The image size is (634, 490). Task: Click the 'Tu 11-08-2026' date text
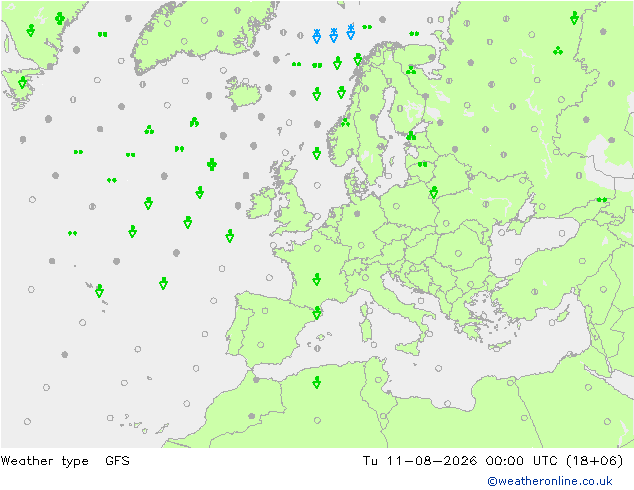point(420,460)
